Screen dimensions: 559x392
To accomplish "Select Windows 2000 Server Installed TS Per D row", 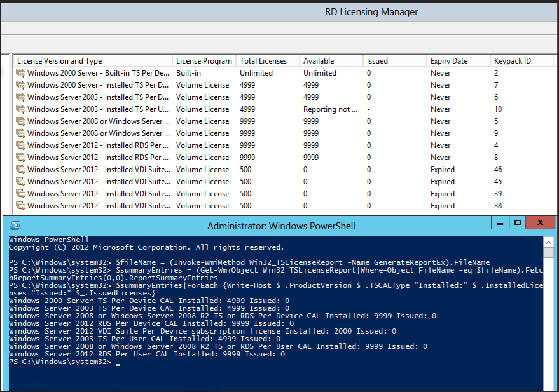I will [284, 85].
